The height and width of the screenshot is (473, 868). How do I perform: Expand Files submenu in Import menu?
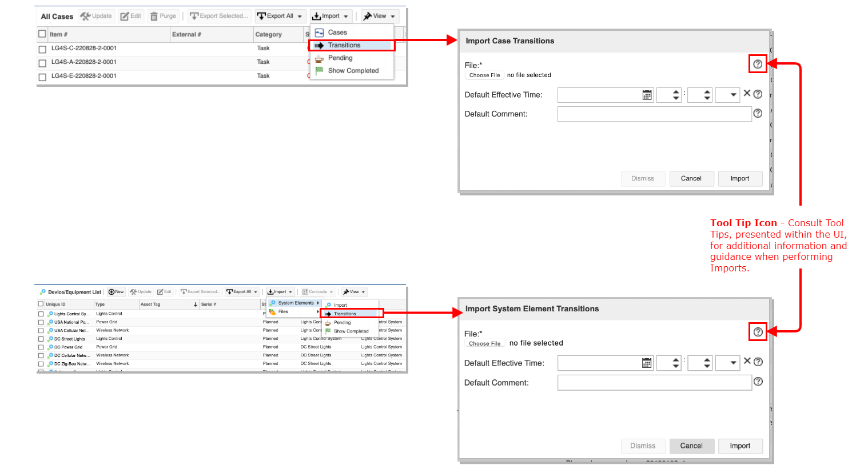[x=294, y=312]
